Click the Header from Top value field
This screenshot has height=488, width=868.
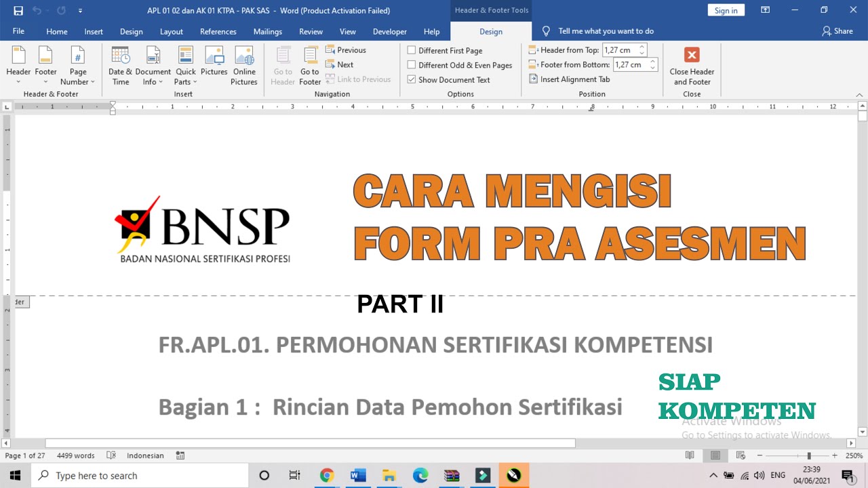[620, 50]
